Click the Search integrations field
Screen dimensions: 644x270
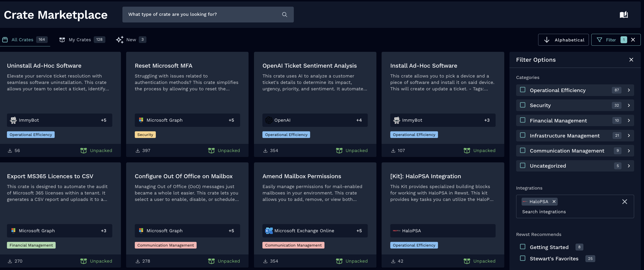544,212
